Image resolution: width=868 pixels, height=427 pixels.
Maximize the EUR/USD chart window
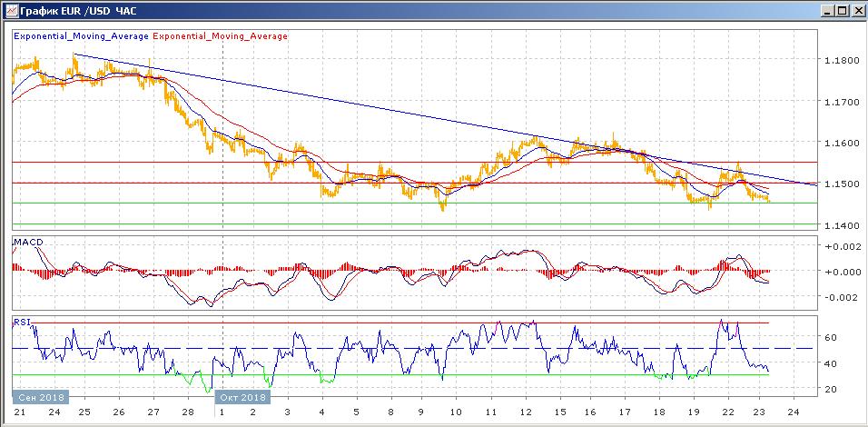(x=841, y=10)
